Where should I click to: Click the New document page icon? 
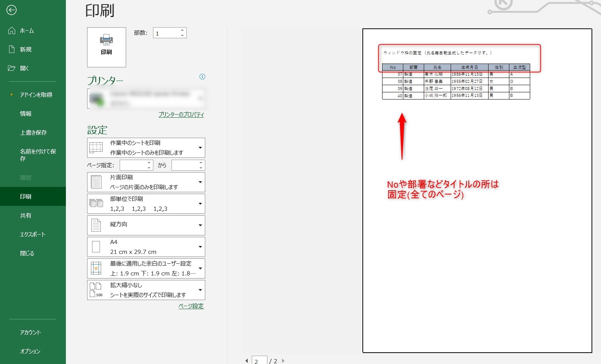[x=12, y=49]
